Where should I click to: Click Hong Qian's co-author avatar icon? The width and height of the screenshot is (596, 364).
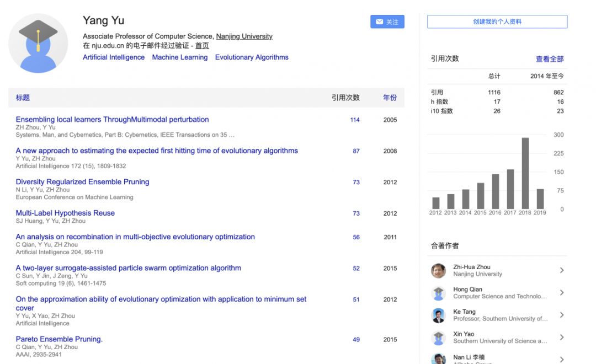[438, 293]
